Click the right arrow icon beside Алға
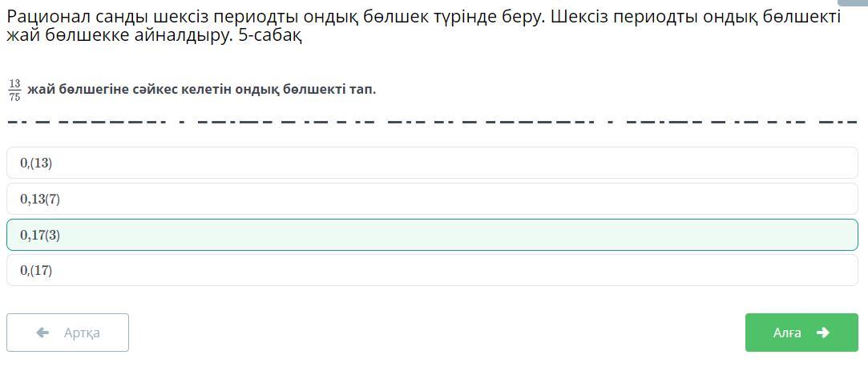This screenshot has width=868, height=387. click(823, 333)
